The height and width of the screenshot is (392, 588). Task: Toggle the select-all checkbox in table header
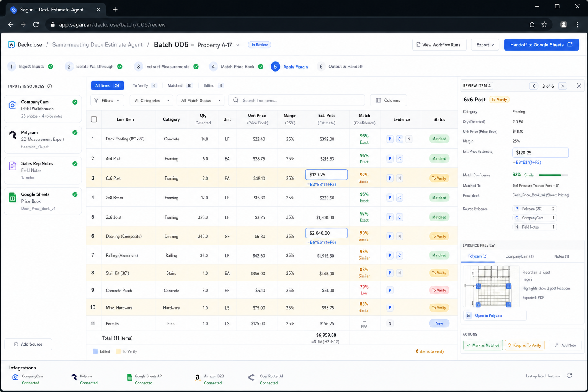94,119
